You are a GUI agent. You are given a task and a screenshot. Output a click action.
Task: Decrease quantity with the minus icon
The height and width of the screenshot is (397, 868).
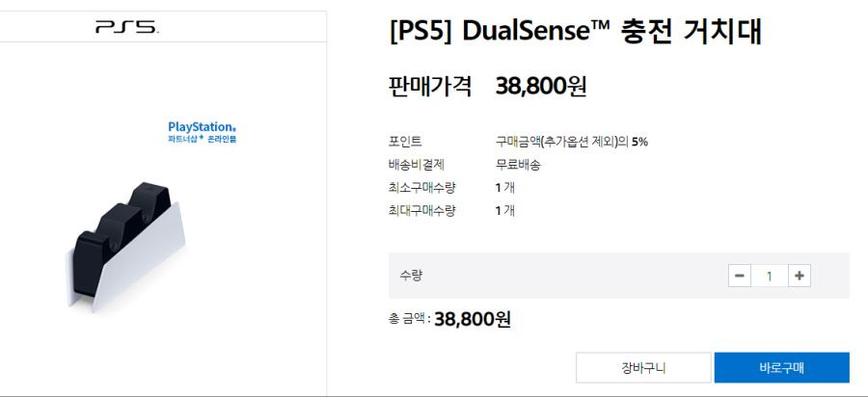740,276
